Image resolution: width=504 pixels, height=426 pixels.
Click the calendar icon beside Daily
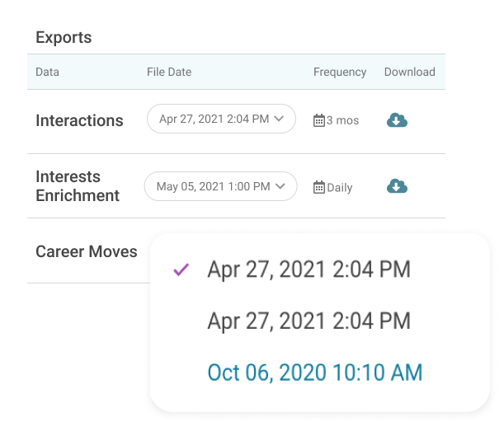319,187
